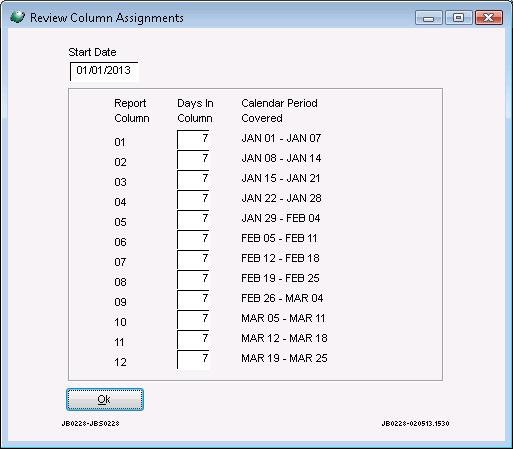The height and width of the screenshot is (449, 513).
Task: Click the 'Report Column' header text
Action: click(x=132, y=111)
